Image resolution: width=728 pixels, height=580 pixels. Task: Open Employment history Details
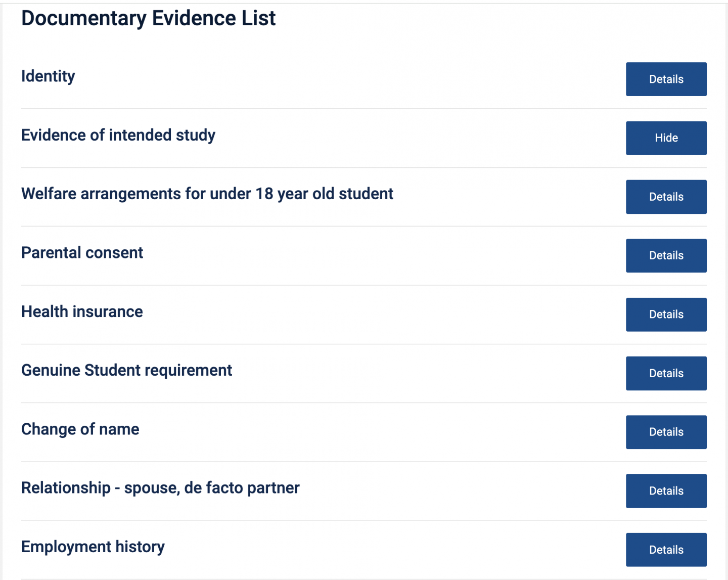point(666,550)
